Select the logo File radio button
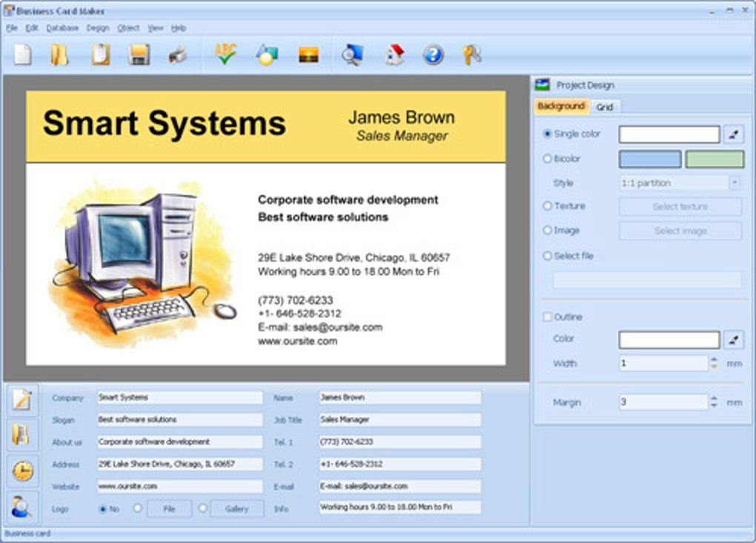 click(138, 508)
